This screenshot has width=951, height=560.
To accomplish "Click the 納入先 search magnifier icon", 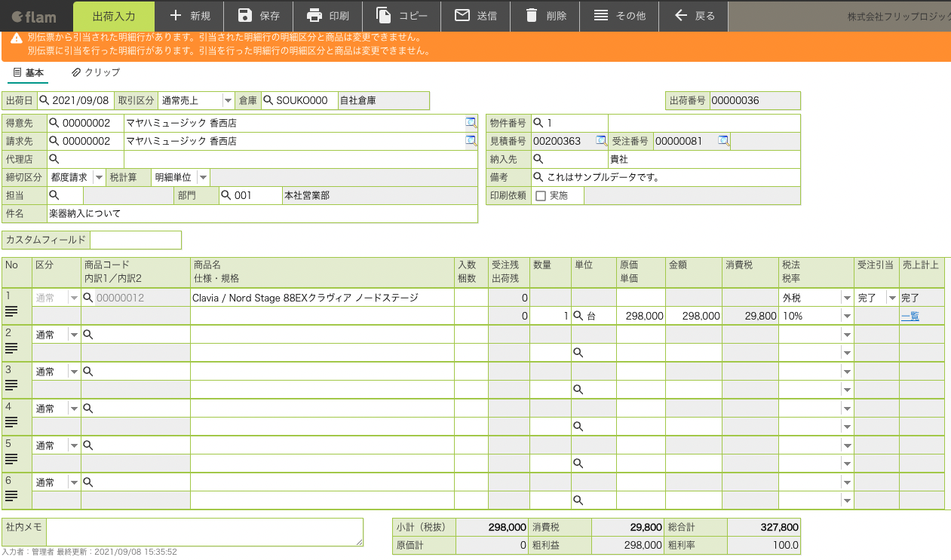I will tap(538, 159).
